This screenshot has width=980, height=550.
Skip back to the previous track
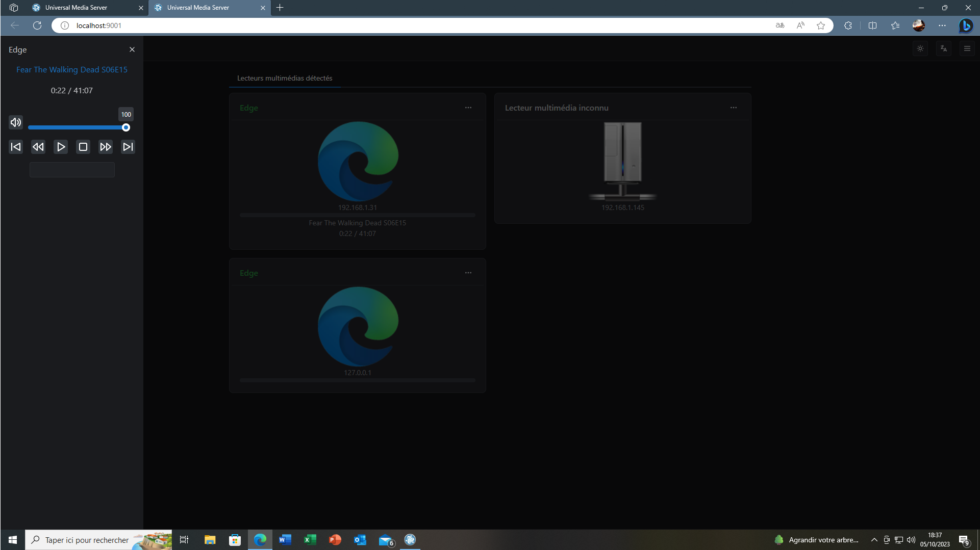tap(16, 147)
